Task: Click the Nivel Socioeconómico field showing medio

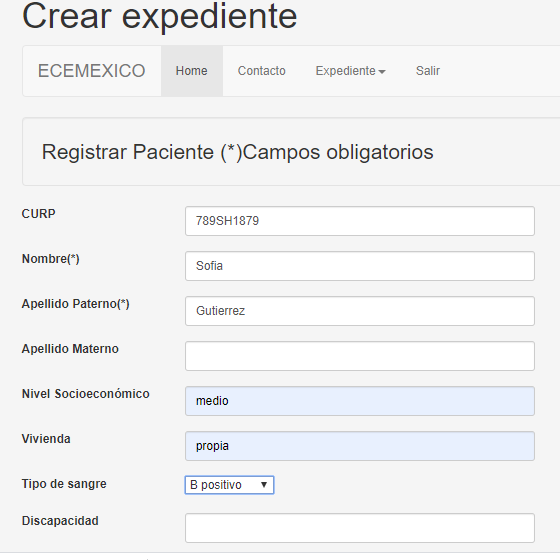Action: pyautogui.click(x=360, y=401)
